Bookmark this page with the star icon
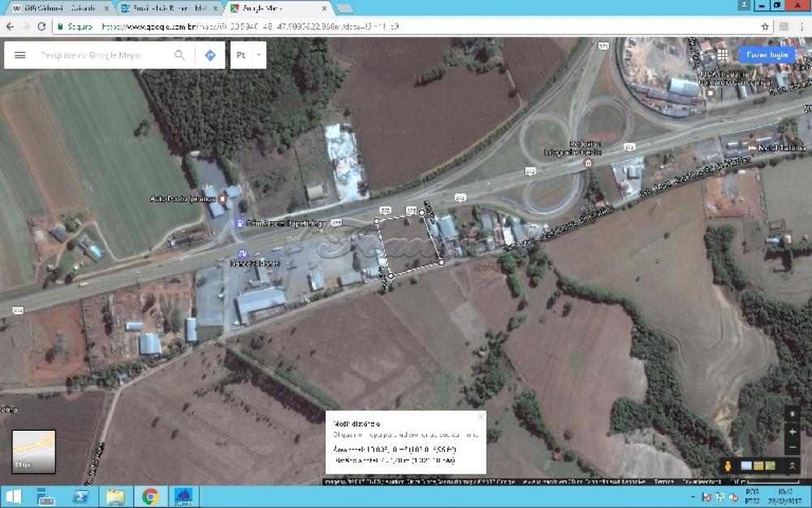Viewport: 812px width, 508px height. pyautogui.click(x=765, y=26)
